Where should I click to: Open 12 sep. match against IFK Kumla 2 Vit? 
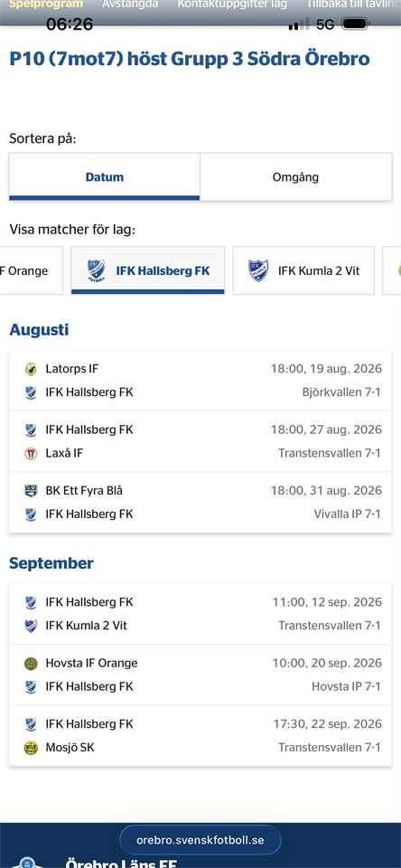pos(200,614)
